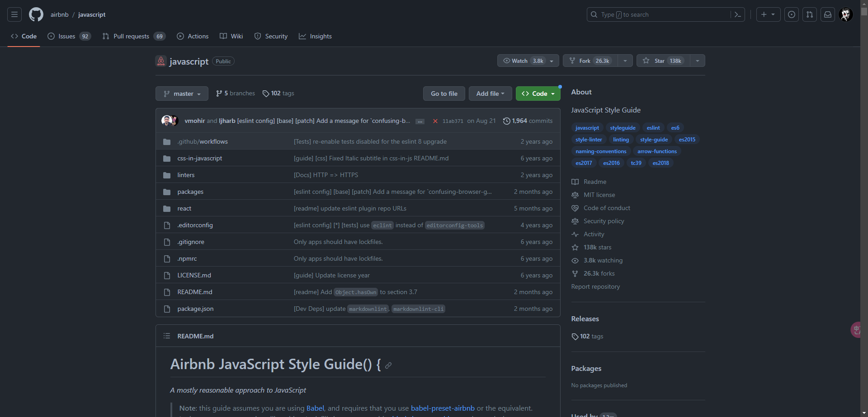Focus the Type / to search field
The image size is (868, 417).
[x=658, y=14]
